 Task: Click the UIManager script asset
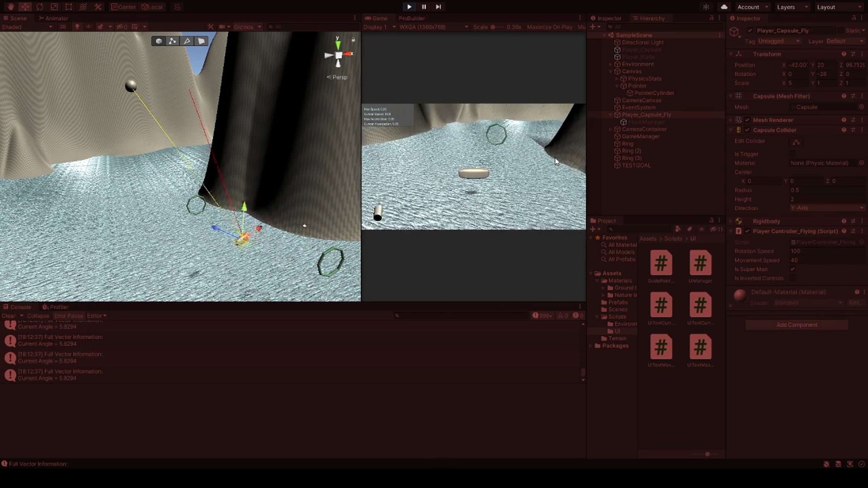click(x=700, y=267)
